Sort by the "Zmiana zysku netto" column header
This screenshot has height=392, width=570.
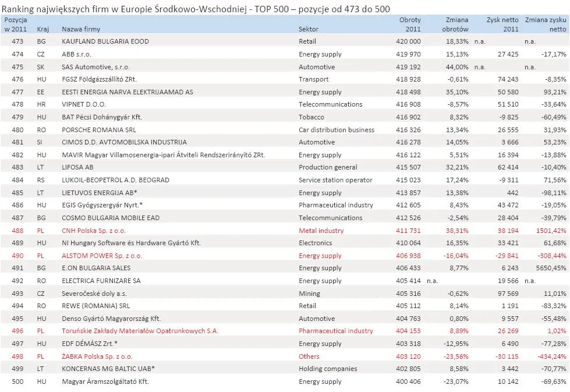tap(544, 24)
